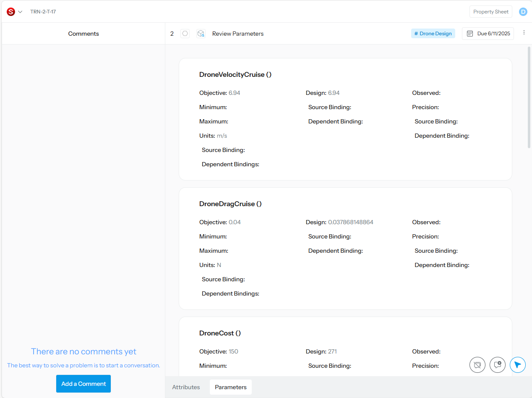This screenshot has height=398, width=532.
Task: Open the Property Sheet
Action: click(x=490, y=12)
